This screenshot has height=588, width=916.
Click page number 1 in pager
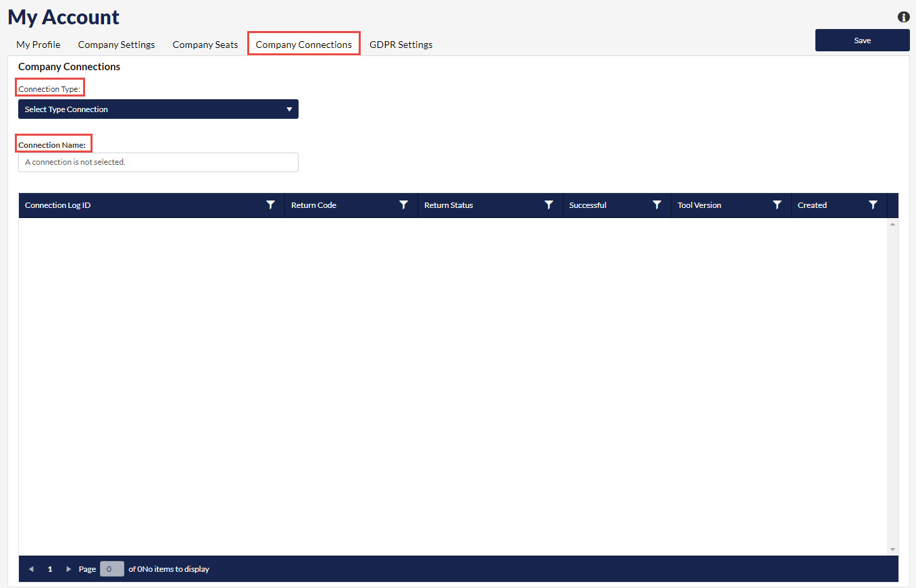50,569
